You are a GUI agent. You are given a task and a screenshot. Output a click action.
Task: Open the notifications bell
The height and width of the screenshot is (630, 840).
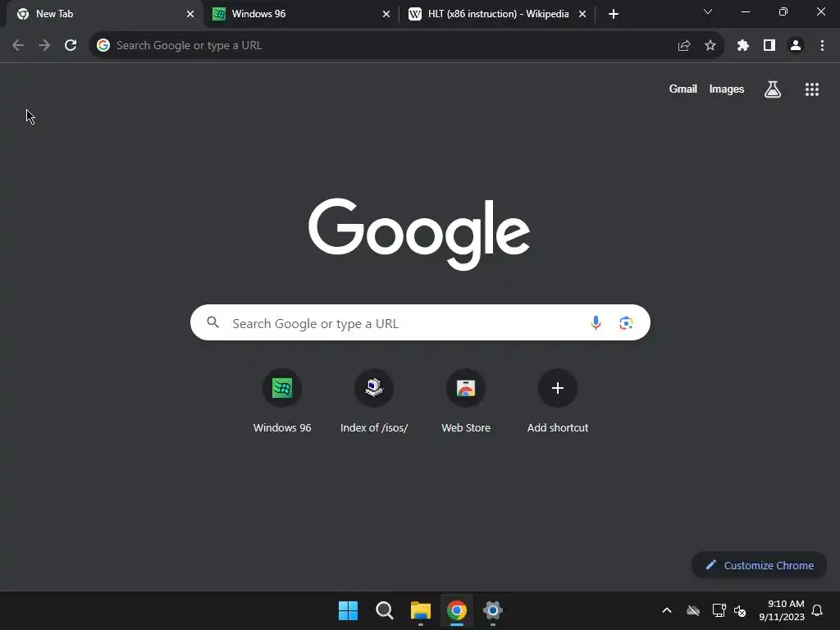(x=817, y=610)
